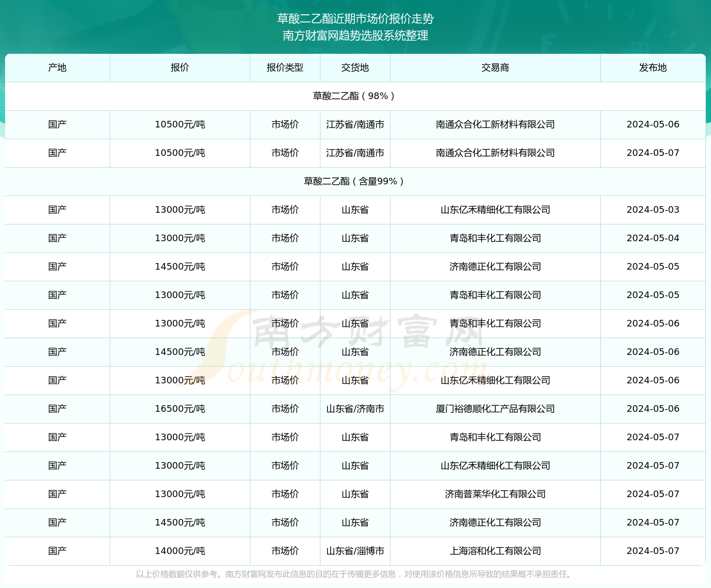Click 14500元/吨 in the 2024-05-07 row

click(180, 522)
